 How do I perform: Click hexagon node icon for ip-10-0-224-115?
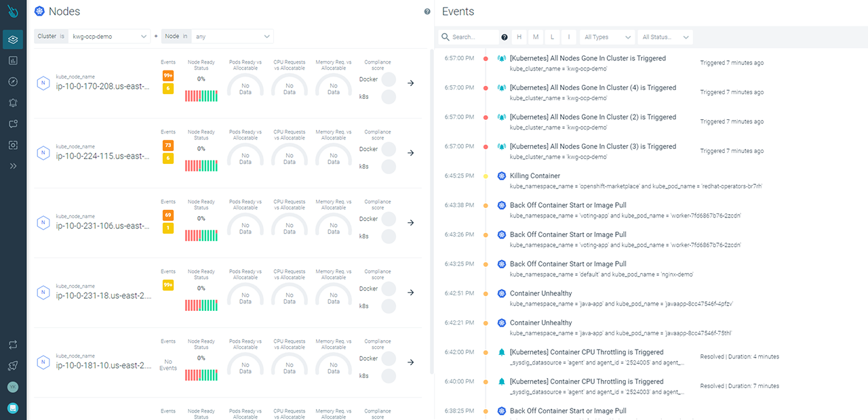[x=43, y=152]
